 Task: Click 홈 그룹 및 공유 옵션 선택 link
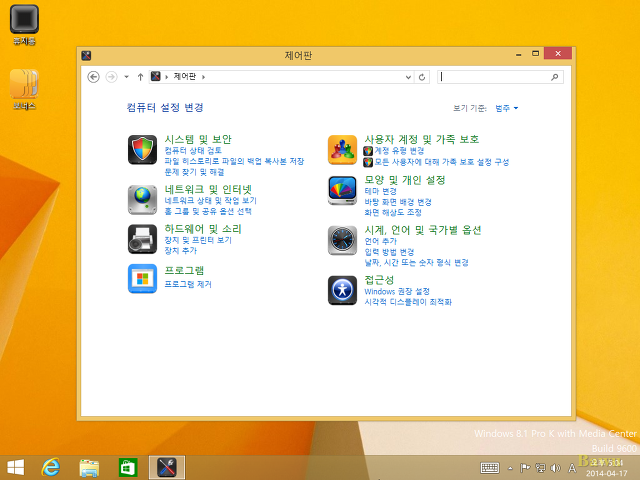point(208,211)
